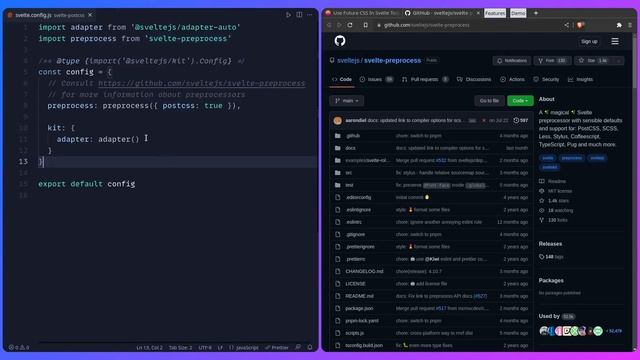Select the svelte.config.js editor tab
The width and height of the screenshot is (640, 360).
coord(49,15)
